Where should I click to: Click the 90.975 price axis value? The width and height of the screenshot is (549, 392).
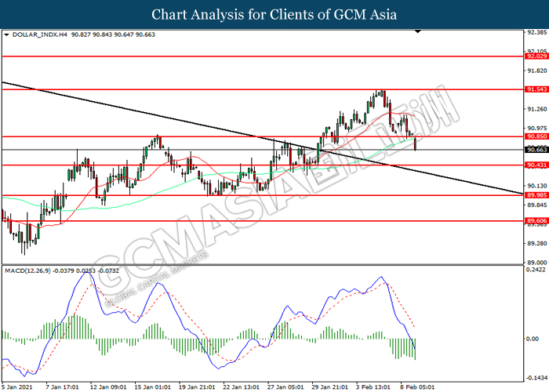537,129
